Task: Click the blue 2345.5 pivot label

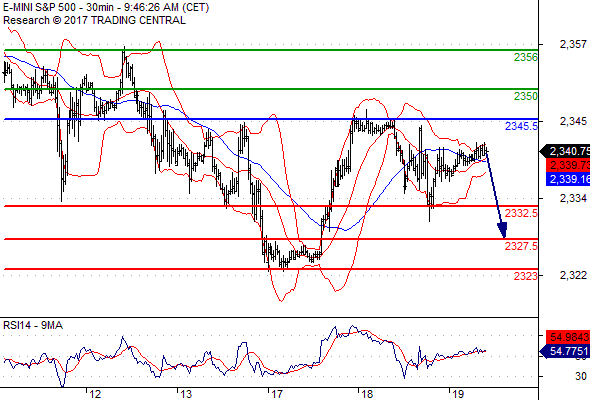Action: pyautogui.click(x=521, y=126)
